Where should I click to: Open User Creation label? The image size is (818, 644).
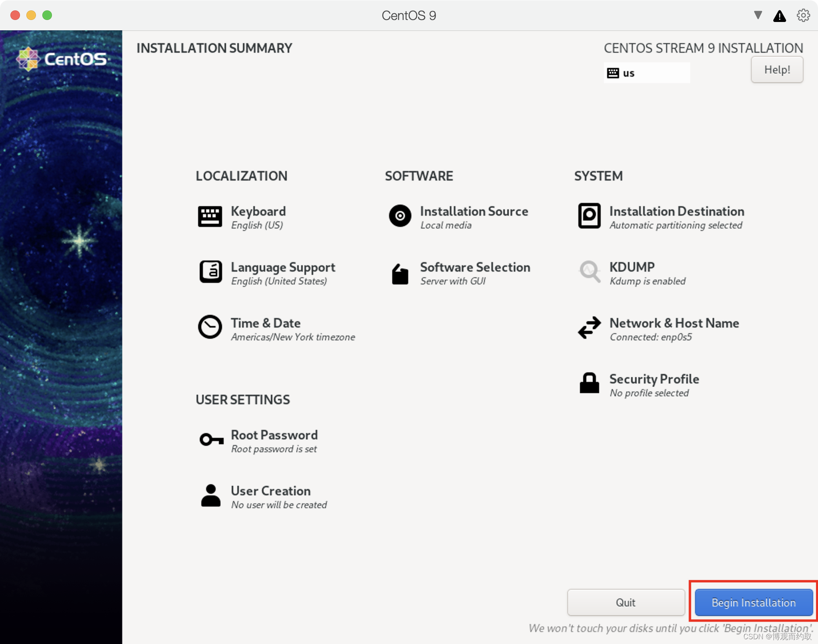pyautogui.click(x=270, y=491)
